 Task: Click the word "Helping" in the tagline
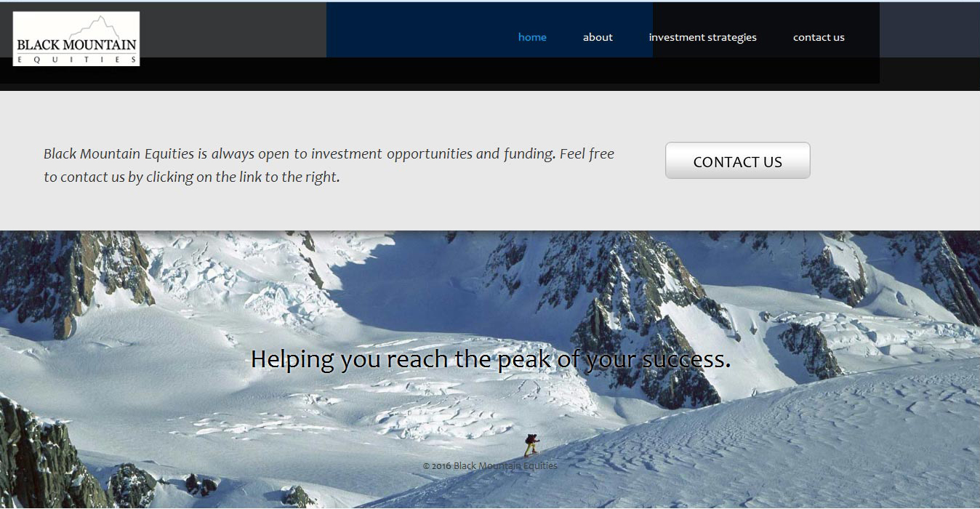coord(293,359)
